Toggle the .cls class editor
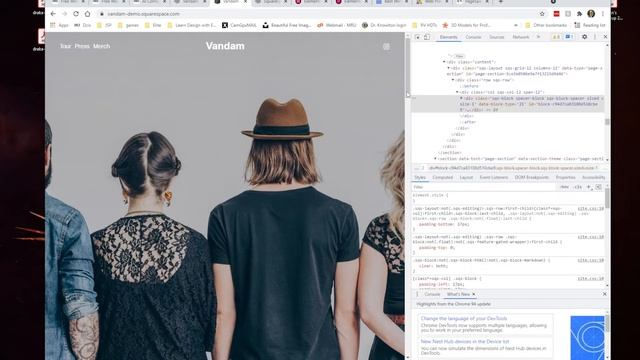This screenshot has height=360, width=640. (578, 187)
